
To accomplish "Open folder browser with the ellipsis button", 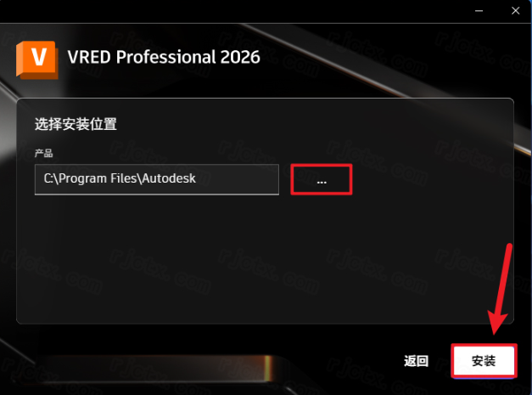I will [322, 180].
